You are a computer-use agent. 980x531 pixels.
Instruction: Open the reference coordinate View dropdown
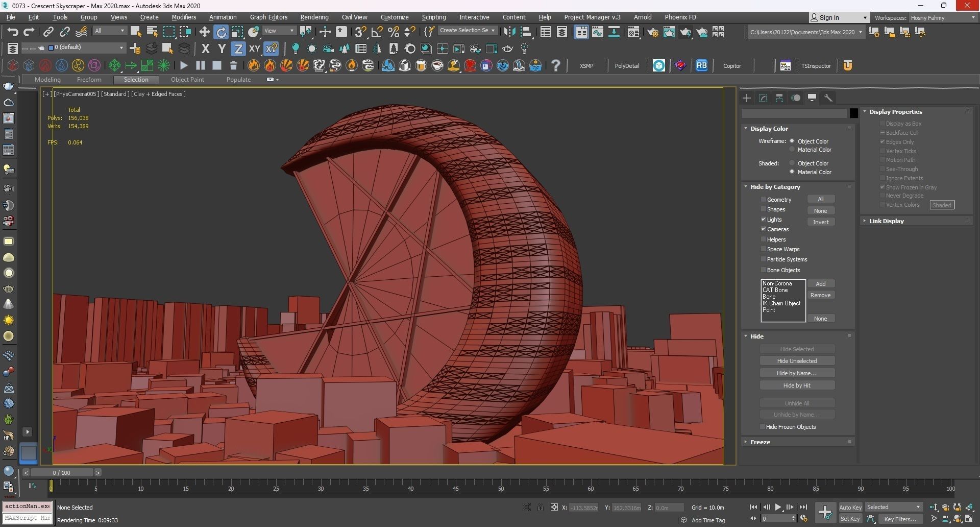click(279, 31)
